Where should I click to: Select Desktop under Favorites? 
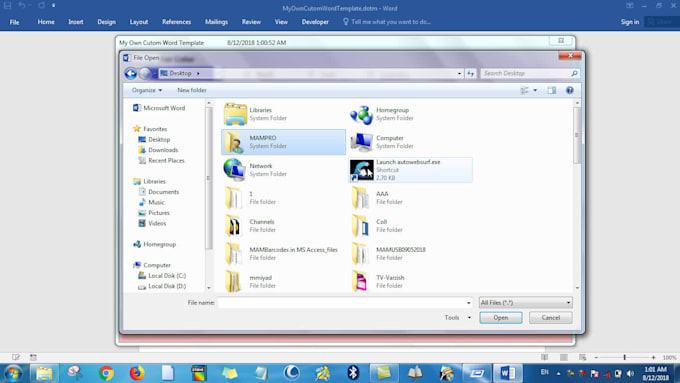[x=154, y=139]
